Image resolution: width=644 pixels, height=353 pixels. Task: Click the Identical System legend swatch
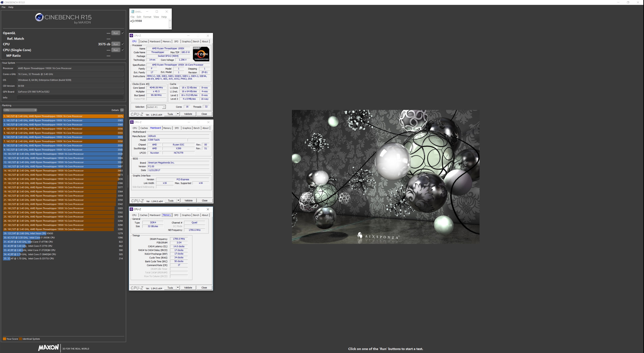point(20,339)
